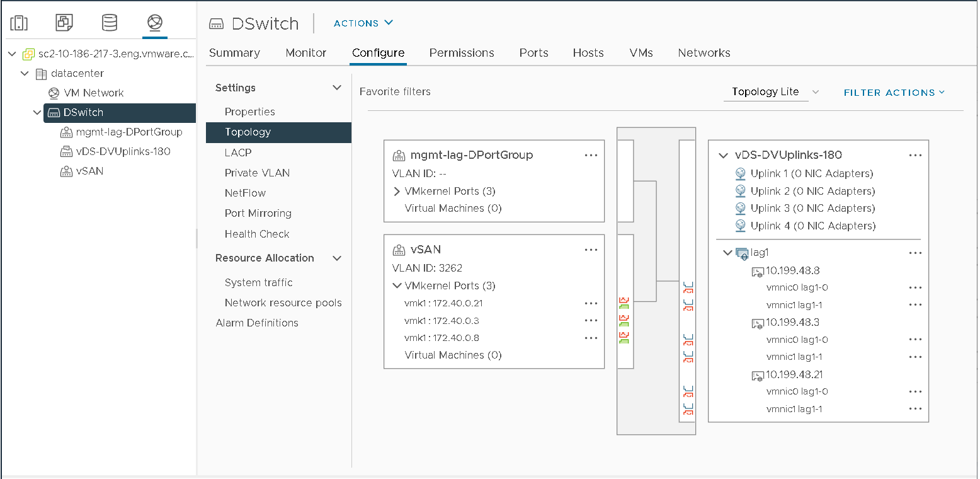Click the vSAN icon in topology card
Screen dimensions: 980x479
pyautogui.click(x=399, y=250)
